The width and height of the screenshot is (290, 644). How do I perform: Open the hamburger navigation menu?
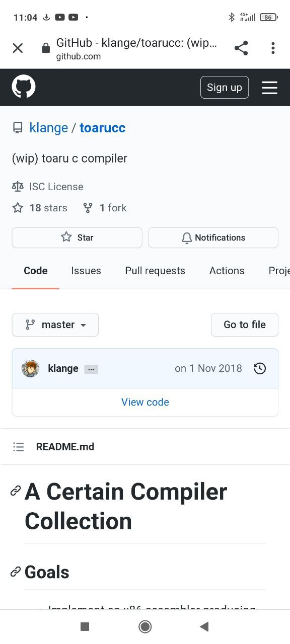[x=269, y=88]
